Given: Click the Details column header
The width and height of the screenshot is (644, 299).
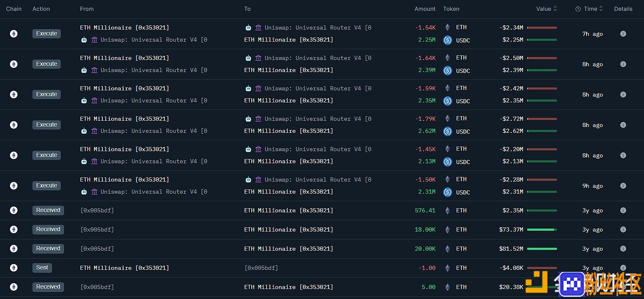Looking at the screenshot, I should coord(623,9).
